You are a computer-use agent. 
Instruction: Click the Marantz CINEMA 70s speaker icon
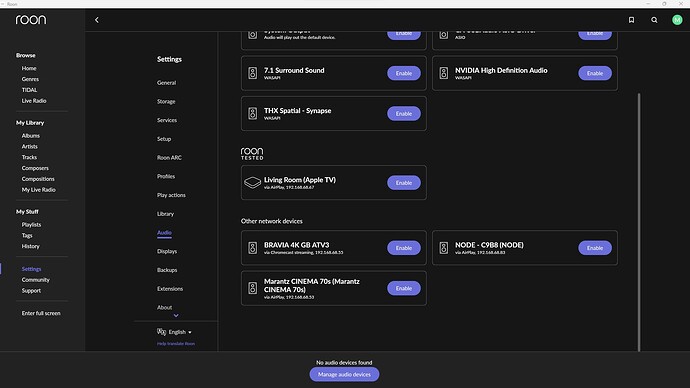point(253,288)
